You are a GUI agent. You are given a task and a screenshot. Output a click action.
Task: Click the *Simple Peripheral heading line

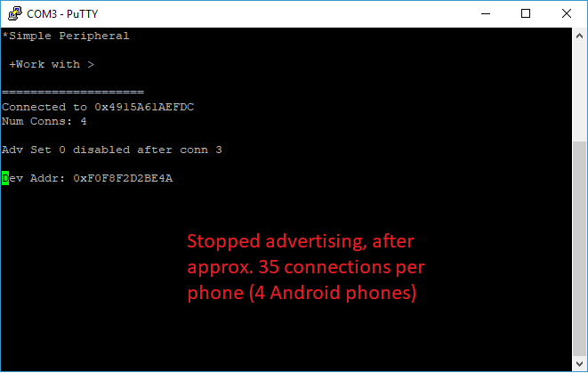coord(66,36)
